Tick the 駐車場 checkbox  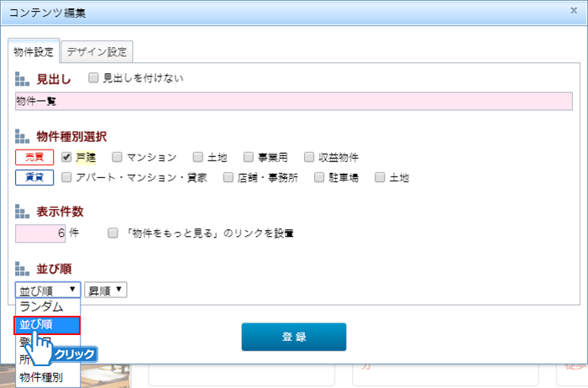coord(319,177)
